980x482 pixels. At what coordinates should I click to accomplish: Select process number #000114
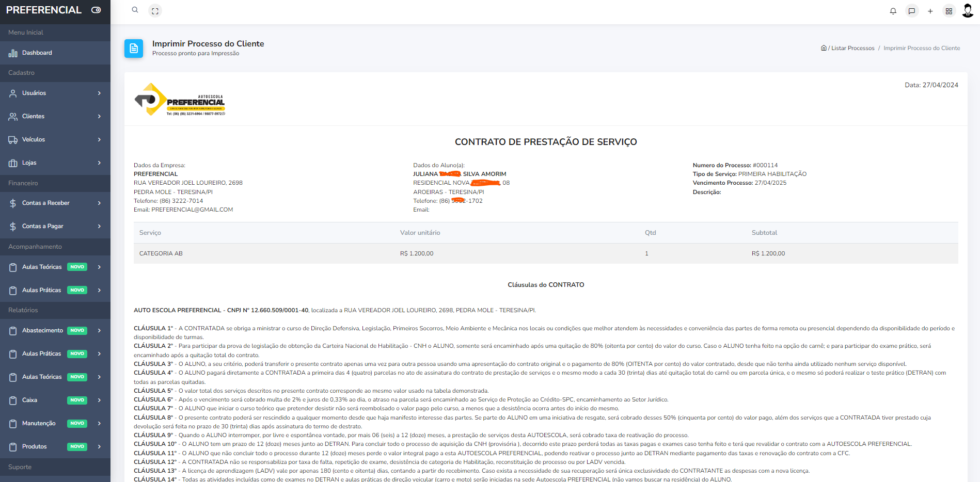point(765,166)
